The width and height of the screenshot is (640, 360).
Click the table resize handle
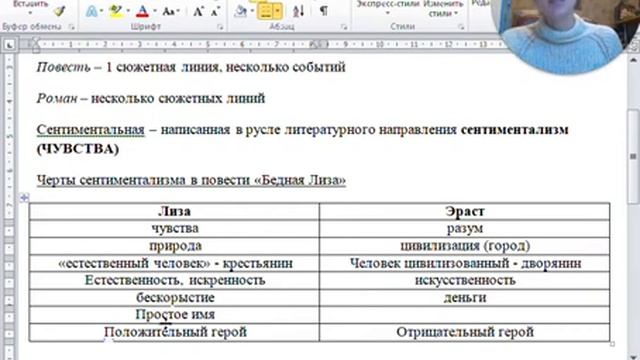612,344
